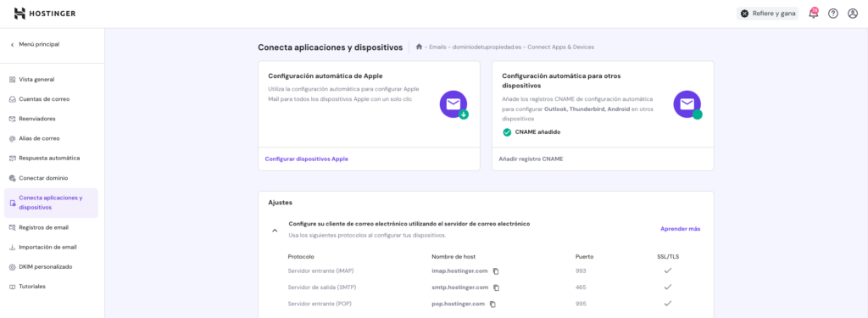Click SSL/TLS column header
This screenshot has height=318, width=868.
(x=668, y=256)
